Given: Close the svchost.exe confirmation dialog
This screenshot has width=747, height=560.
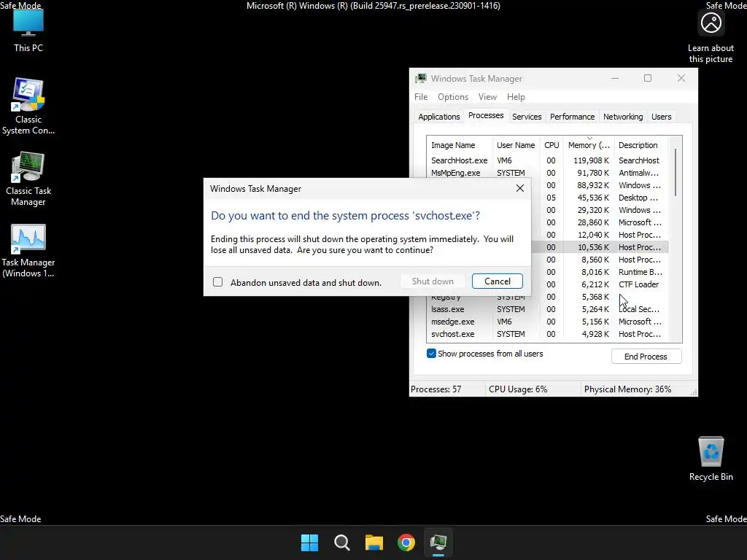Looking at the screenshot, I should pyautogui.click(x=519, y=189).
